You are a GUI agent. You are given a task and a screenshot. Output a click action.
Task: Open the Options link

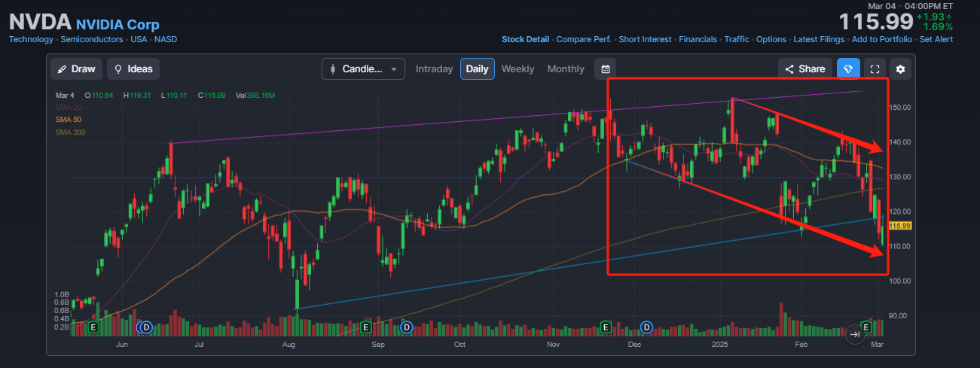pyautogui.click(x=771, y=39)
